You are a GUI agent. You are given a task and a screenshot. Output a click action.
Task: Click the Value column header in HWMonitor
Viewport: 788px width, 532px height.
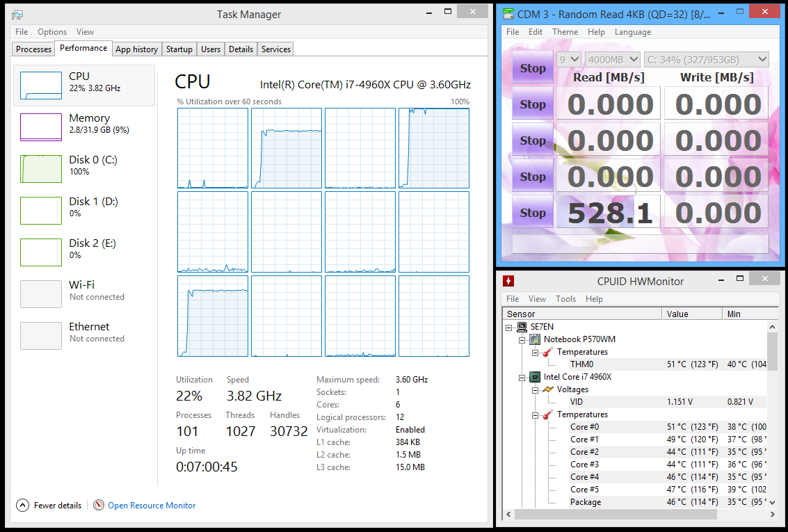click(x=692, y=314)
